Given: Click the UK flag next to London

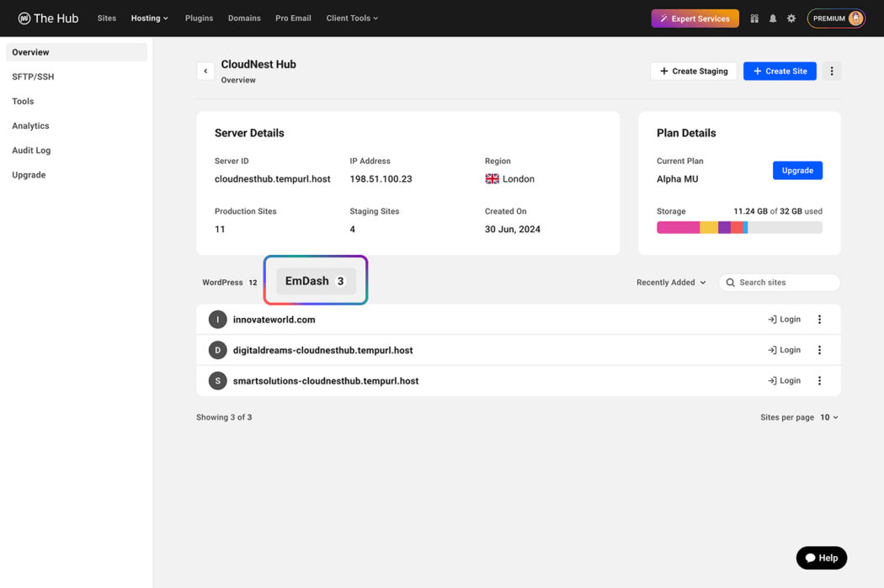Looking at the screenshot, I should [493, 178].
